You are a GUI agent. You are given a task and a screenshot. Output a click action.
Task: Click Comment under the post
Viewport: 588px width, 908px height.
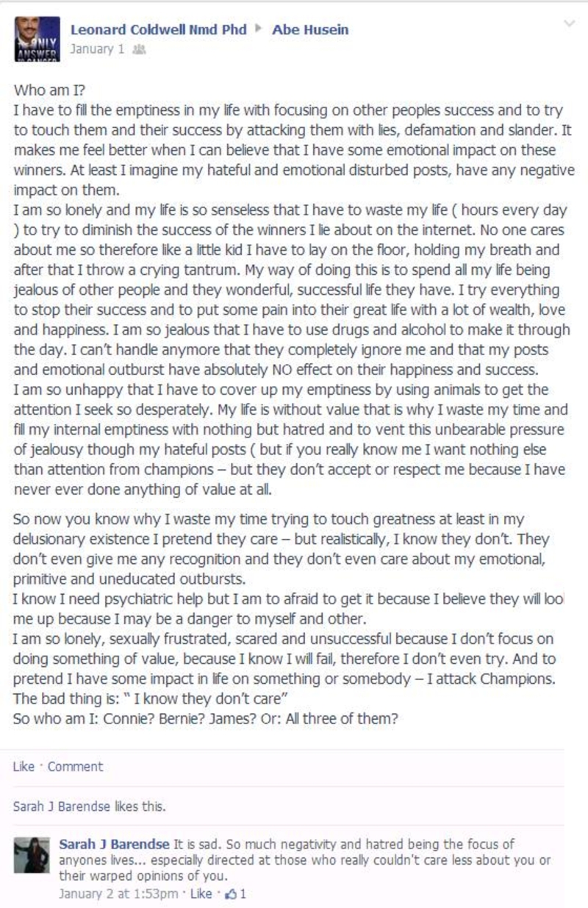pos(76,767)
